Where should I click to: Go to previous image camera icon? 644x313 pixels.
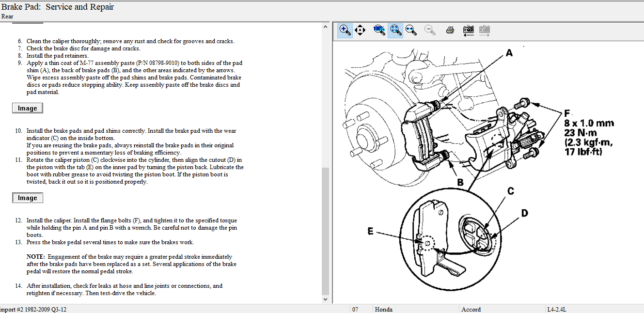click(468, 30)
